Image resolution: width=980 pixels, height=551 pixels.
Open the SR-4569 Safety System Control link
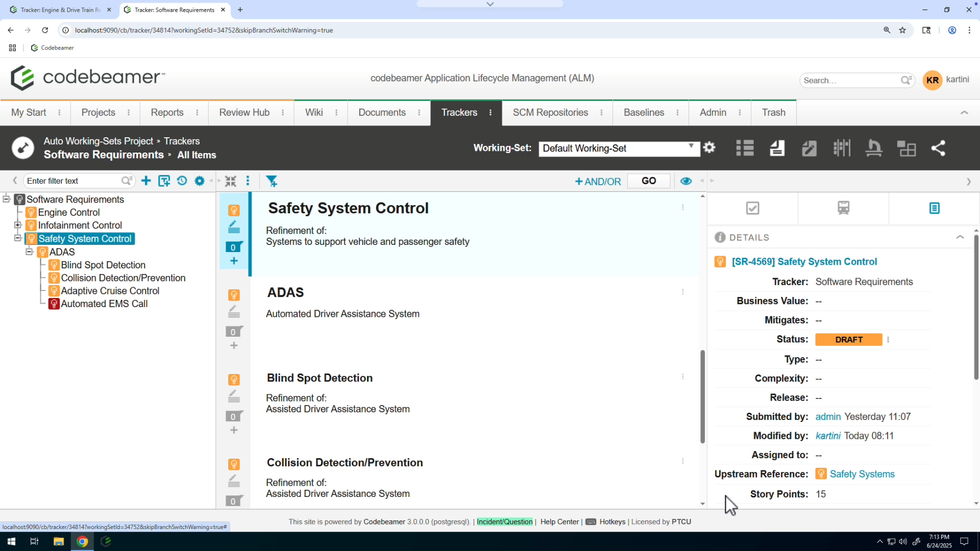coord(804,262)
